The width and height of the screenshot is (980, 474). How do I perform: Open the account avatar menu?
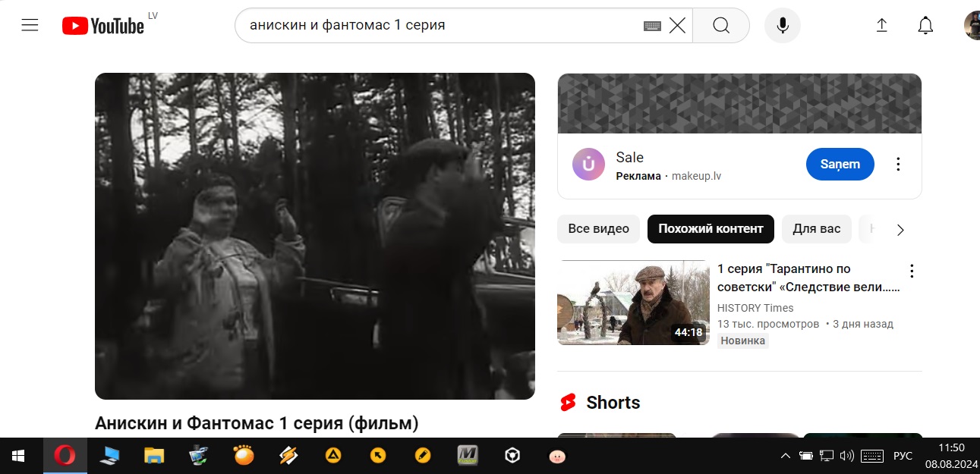(972, 26)
